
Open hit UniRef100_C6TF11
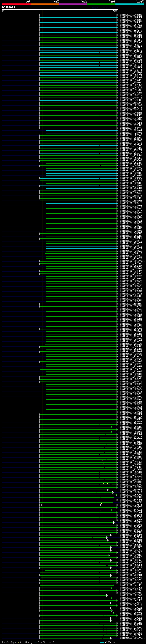pos(131,25)
